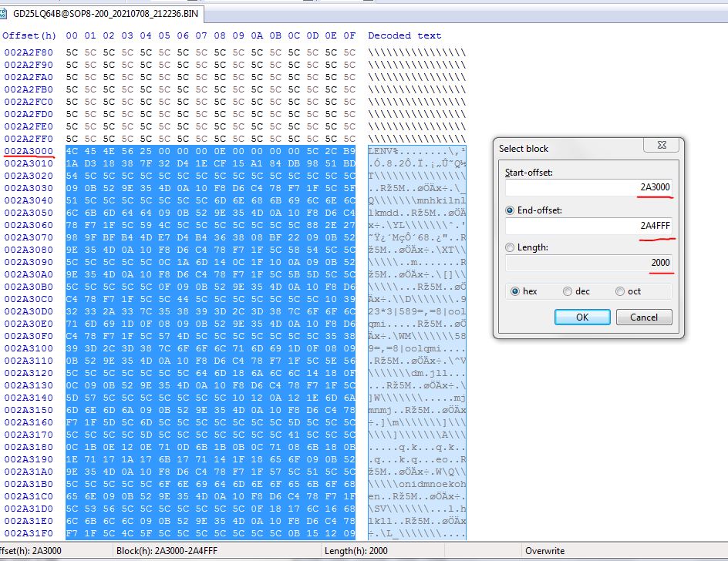The image size is (728, 561).
Task: Click offset row 002A3050
Action: pyautogui.click(x=29, y=213)
